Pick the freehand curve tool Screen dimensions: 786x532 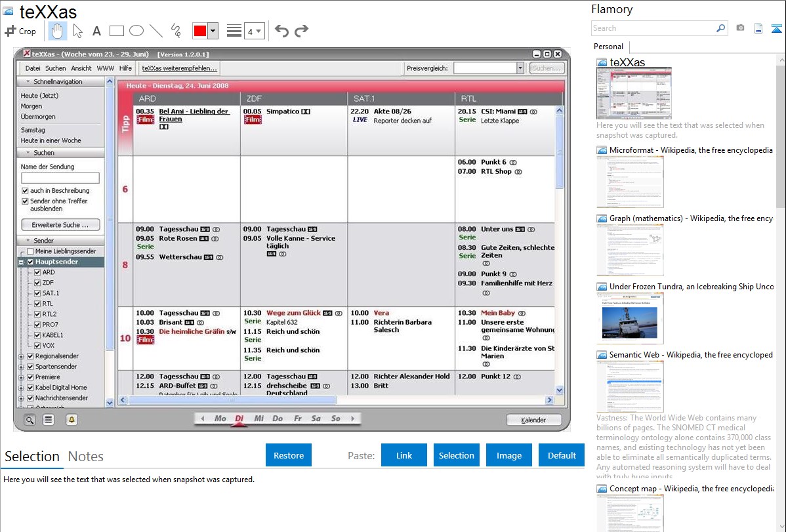(x=176, y=31)
